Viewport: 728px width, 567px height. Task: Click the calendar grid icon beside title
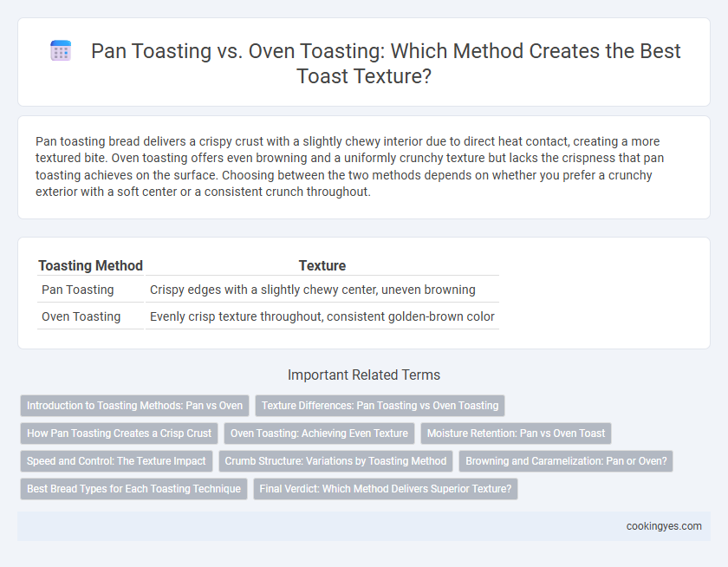point(61,50)
